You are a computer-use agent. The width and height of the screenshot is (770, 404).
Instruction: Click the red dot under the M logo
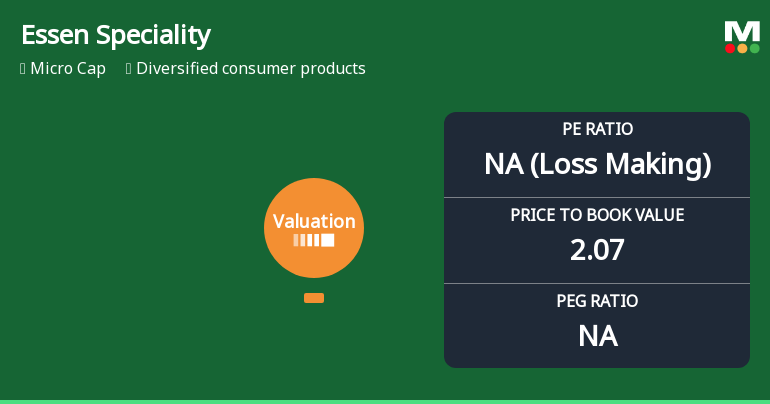click(730, 48)
